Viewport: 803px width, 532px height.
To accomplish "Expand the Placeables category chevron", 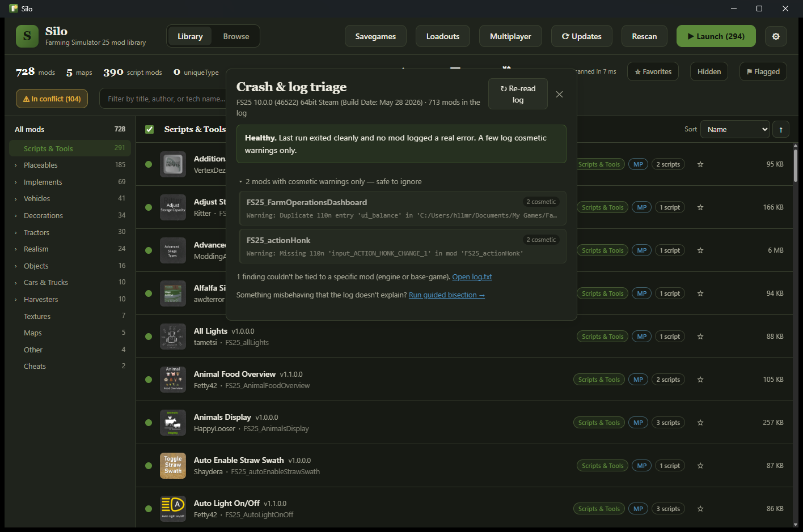I will click(x=16, y=165).
